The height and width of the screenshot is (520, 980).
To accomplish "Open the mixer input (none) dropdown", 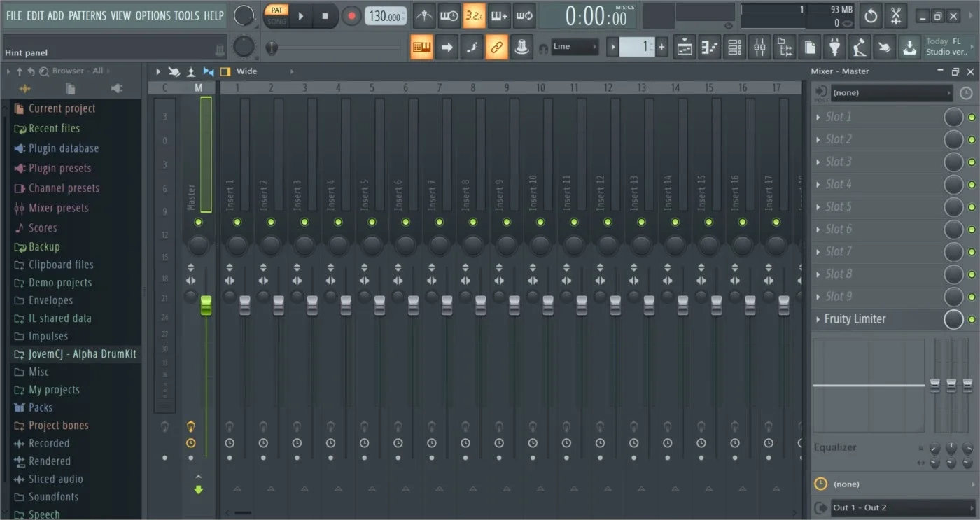I will coord(892,93).
